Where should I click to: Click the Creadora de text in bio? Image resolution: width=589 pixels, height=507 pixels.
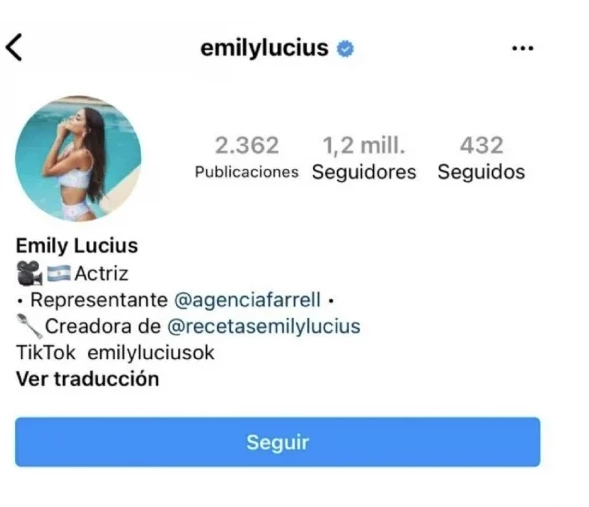(x=103, y=326)
